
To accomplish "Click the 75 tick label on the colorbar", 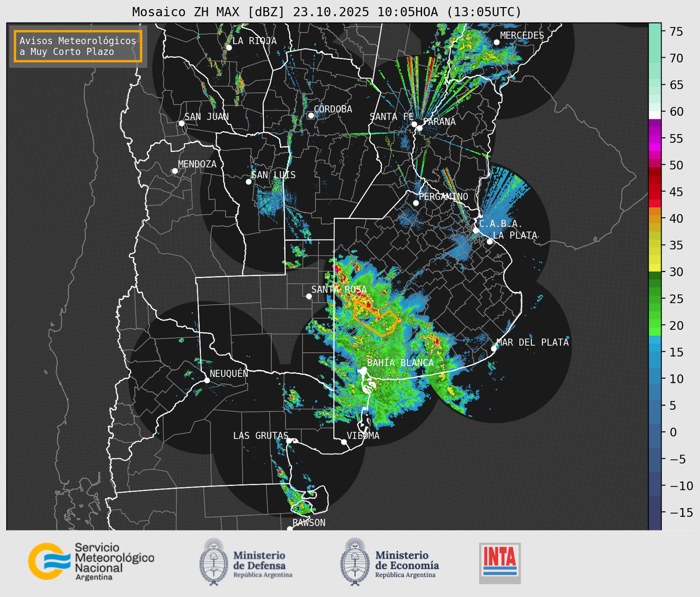I will coord(676,32).
